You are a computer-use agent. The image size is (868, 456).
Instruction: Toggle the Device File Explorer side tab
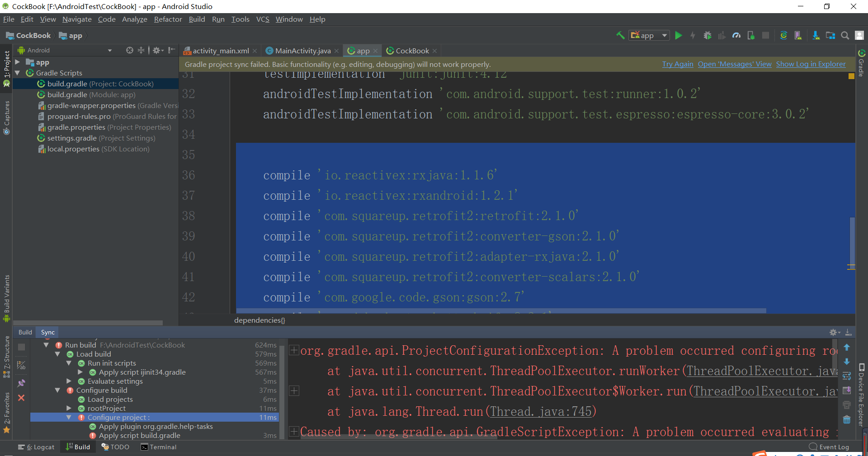click(862, 395)
